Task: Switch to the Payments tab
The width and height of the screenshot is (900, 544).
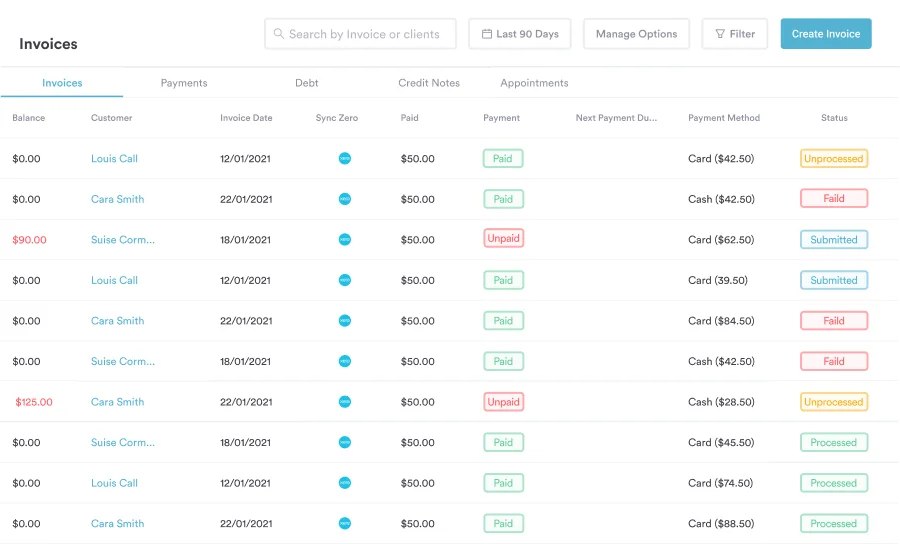Action: [184, 83]
